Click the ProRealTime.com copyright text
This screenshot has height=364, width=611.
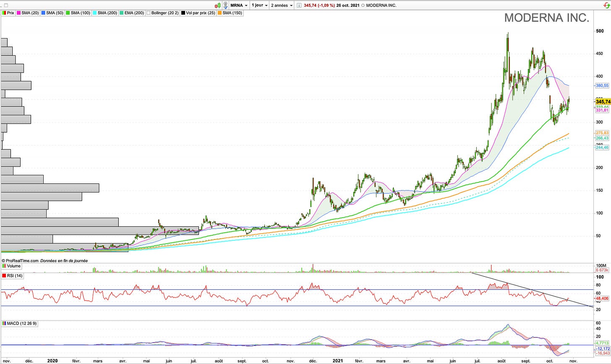[x=20, y=260]
